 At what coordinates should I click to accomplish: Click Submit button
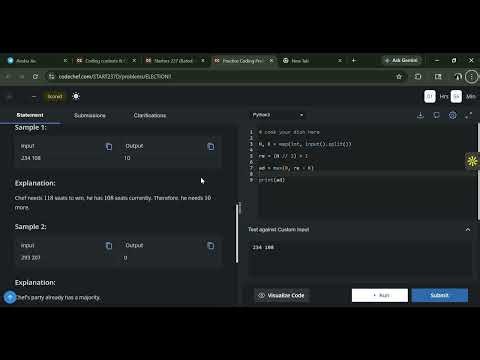click(x=440, y=295)
